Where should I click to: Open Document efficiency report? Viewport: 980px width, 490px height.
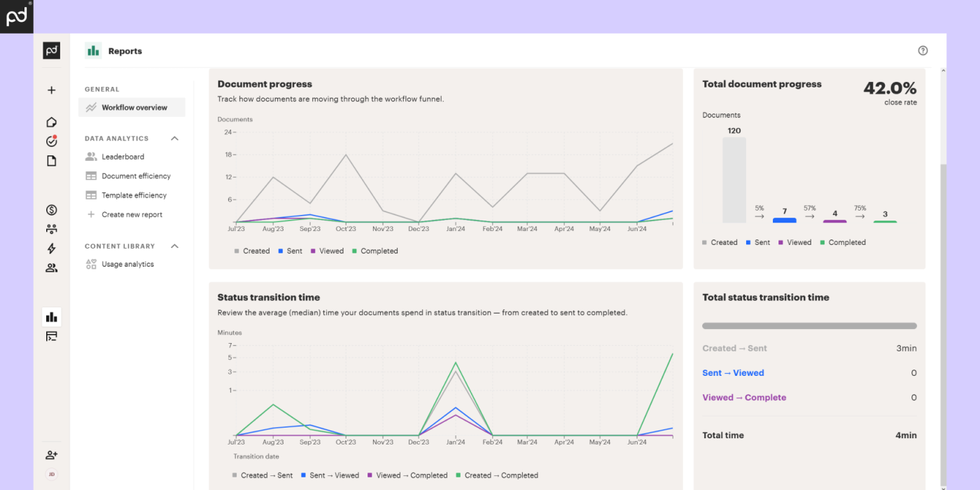pyautogui.click(x=136, y=176)
